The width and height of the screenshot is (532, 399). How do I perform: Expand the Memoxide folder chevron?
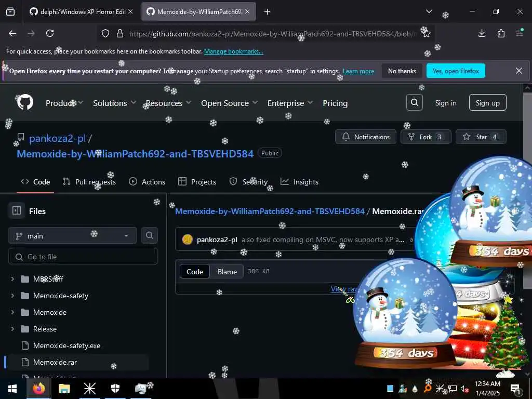(12, 312)
